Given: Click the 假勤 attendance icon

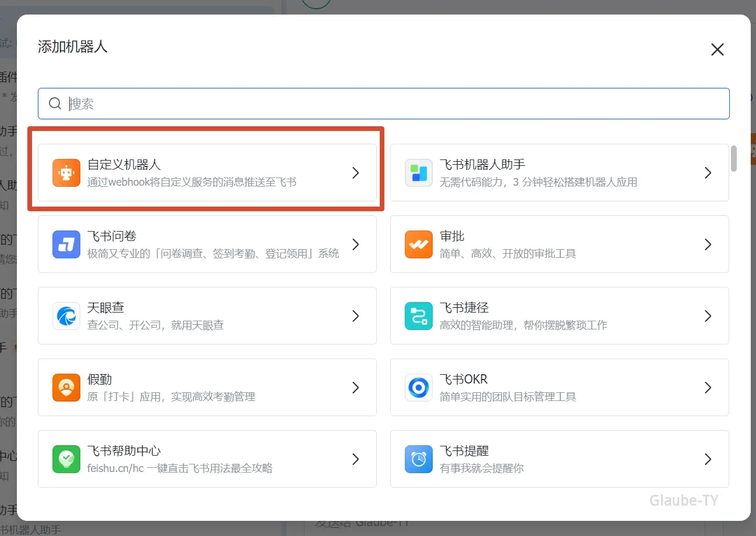Looking at the screenshot, I should pos(66,388).
